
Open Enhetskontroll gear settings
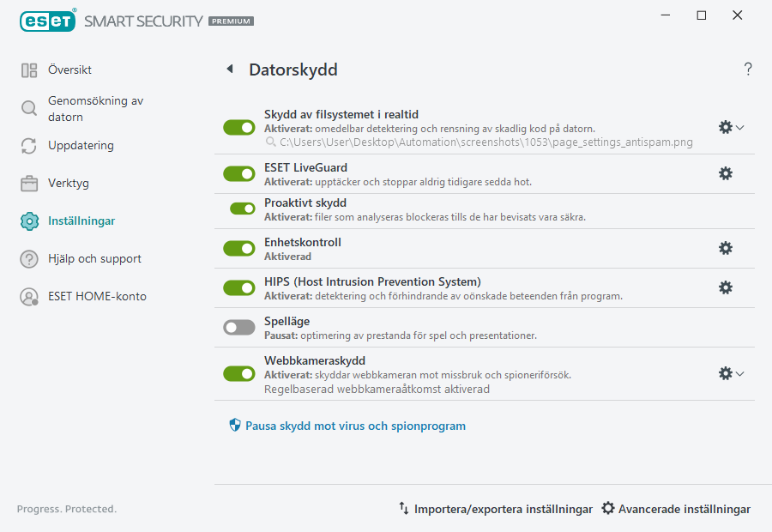pos(726,248)
